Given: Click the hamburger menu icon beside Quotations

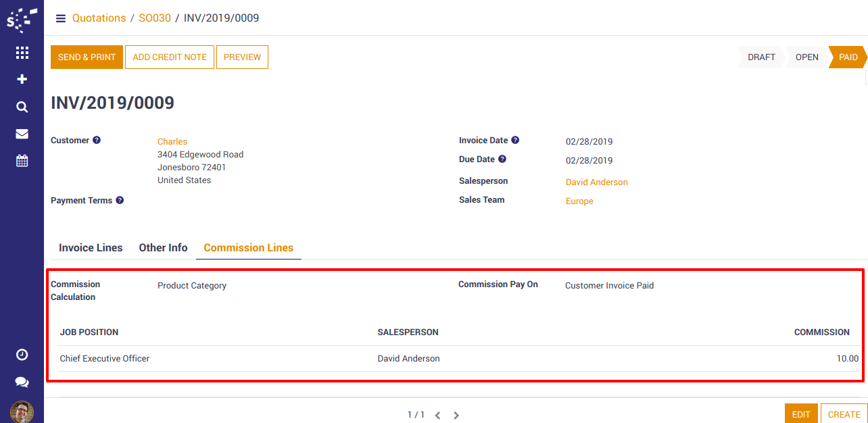Looking at the screenshot, I should (x=61, y=18).
